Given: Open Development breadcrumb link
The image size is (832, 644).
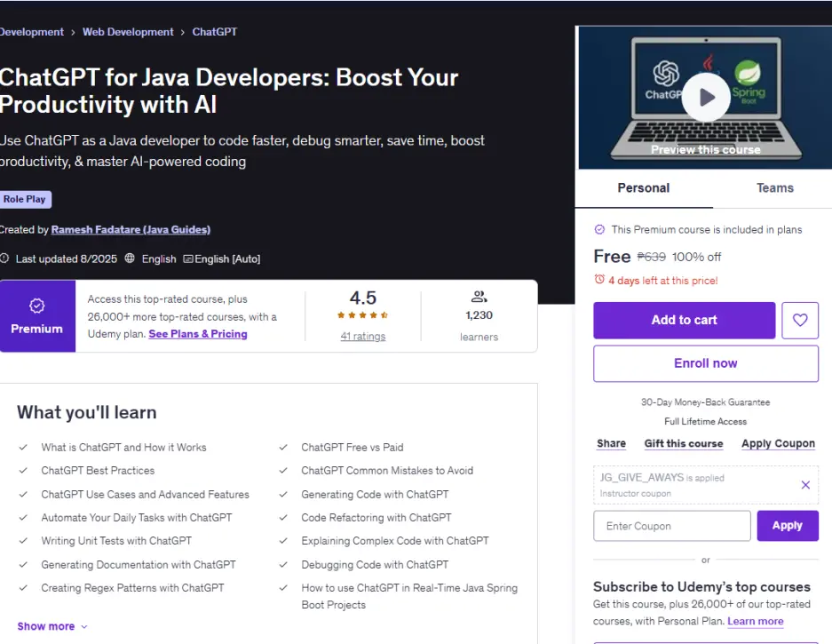Looking at the screenshot, I should point(32,32).
